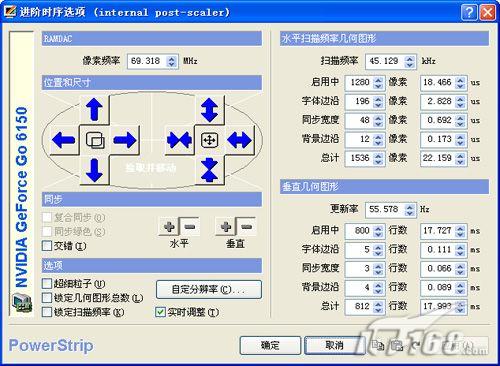500x366 pixels.
Task: Check 锁定扫描频率 (K) option
Action: 47,312
